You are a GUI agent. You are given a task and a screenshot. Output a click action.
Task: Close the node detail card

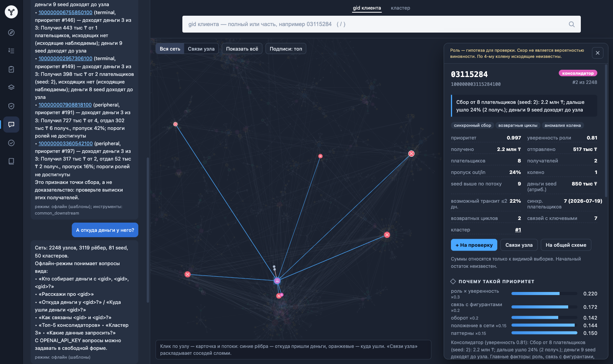(x=598, y=53)
